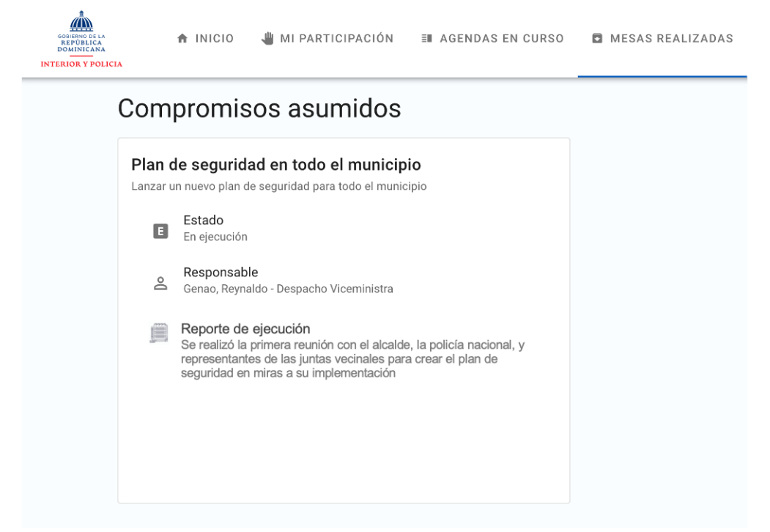This screenshot has height=532, width=770.
Task: Select the MESAS REALIZADAS tab
Action: pos(662,38)
